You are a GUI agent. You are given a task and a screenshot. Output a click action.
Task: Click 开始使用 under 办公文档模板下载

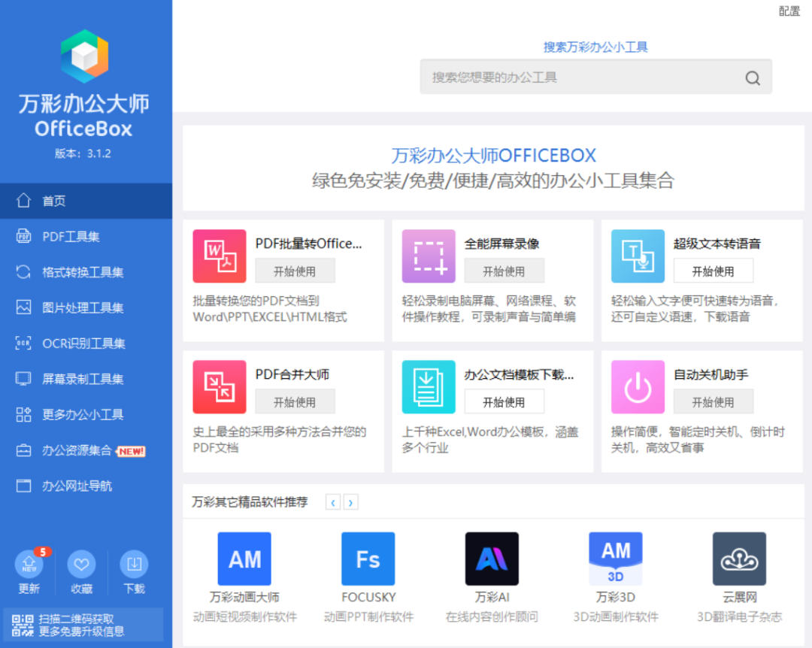click(x=504, y=402)
